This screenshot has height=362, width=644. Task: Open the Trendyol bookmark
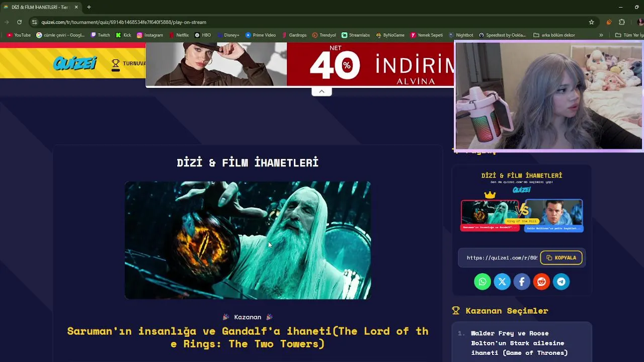(324, 35)
